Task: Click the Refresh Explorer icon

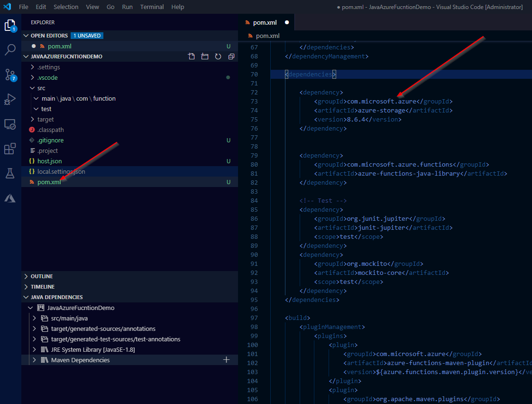Action: (x=218, y=56)
